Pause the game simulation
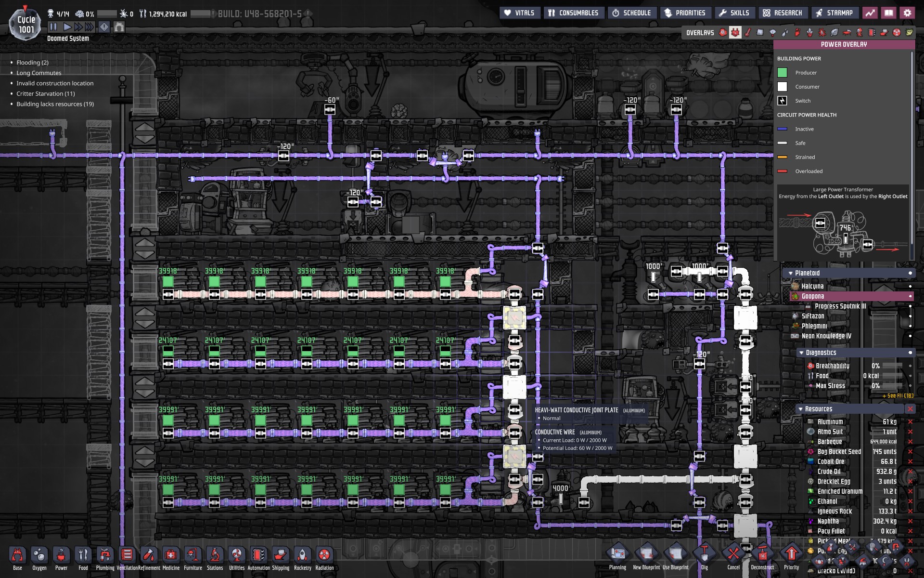This screenshot has width=924, height=578. click(53, 27)
